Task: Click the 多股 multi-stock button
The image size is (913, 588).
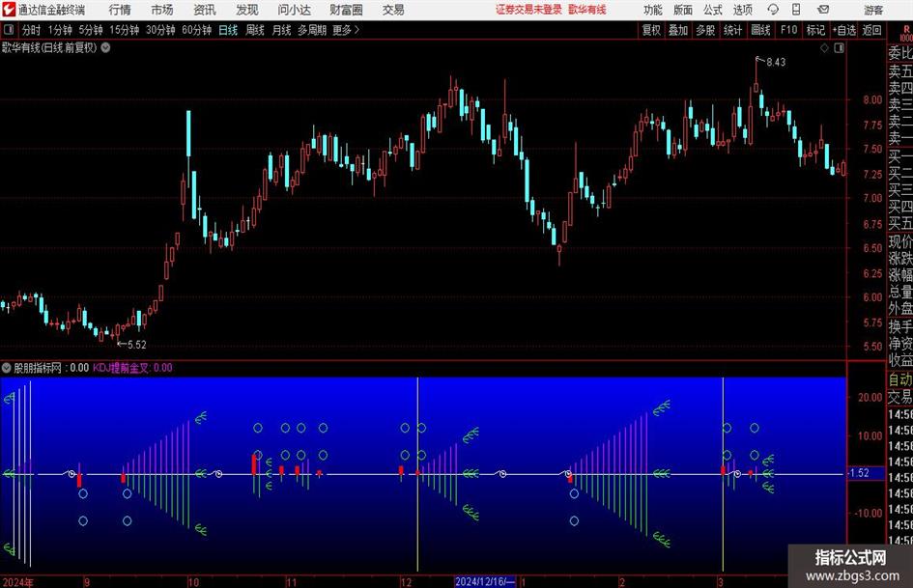Action: [x=705, y=30]
